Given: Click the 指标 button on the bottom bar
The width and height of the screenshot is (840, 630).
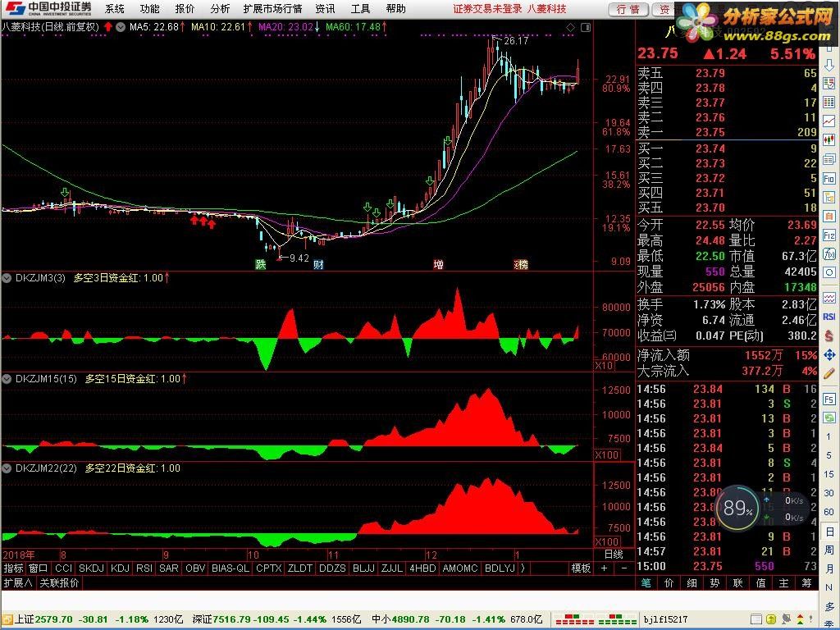Looking at the screenshot, I should pos(13,568).
